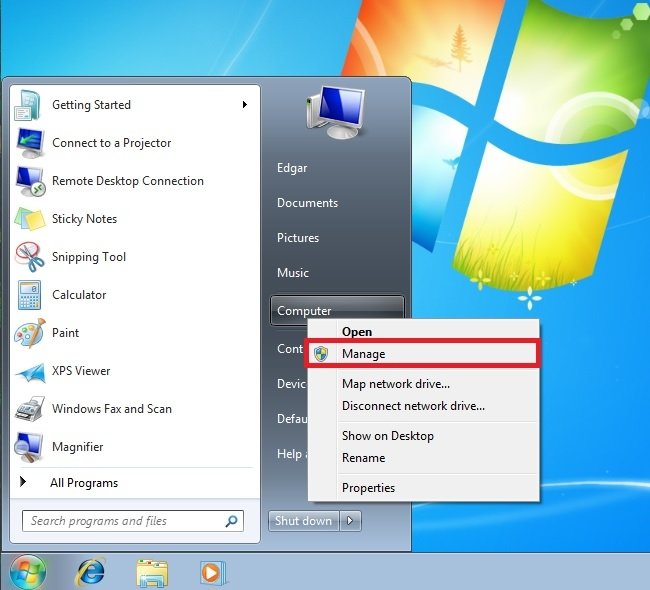650x590 pixels.
Task: Click the All Programs text
Action: (84, 483)
